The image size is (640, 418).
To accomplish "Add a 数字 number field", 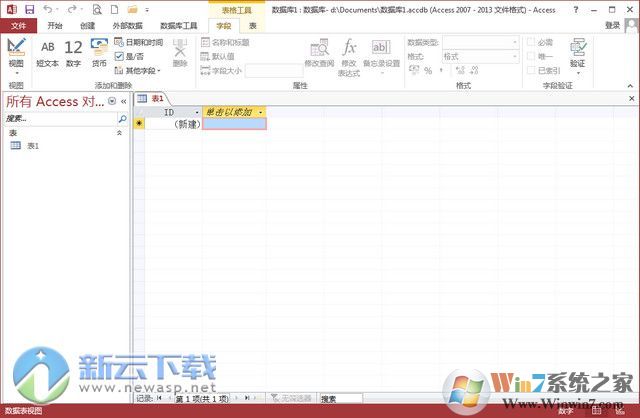I will pyautogui.click(x=73, y=53).
